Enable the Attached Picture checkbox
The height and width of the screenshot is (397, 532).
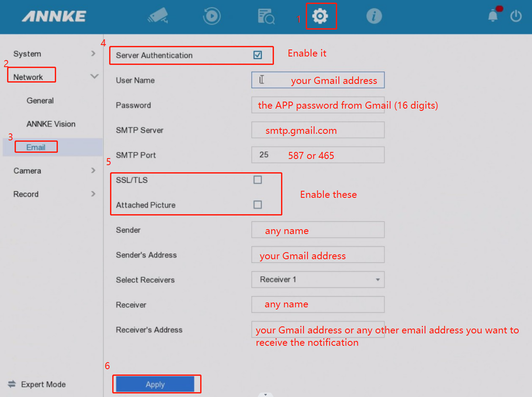(258, 205)
